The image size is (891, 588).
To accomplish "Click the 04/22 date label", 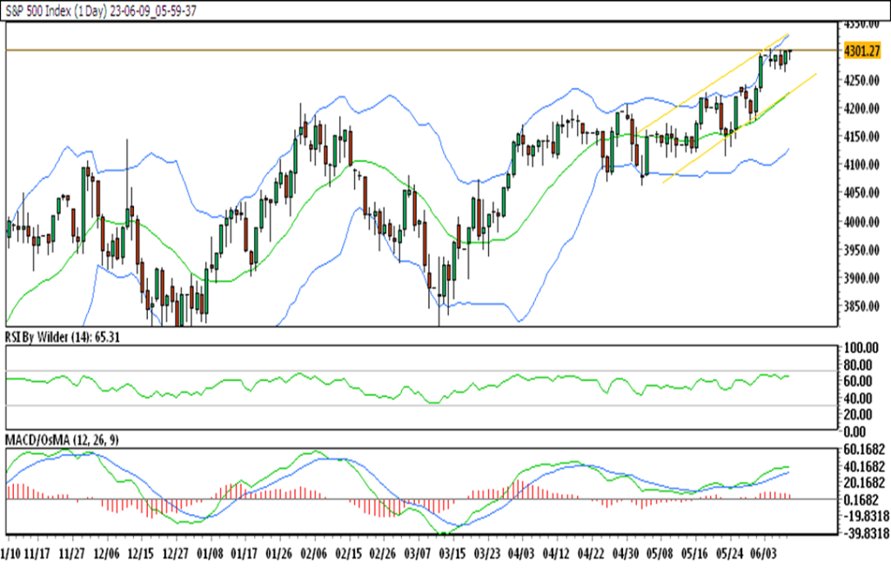I will (591, 554).
